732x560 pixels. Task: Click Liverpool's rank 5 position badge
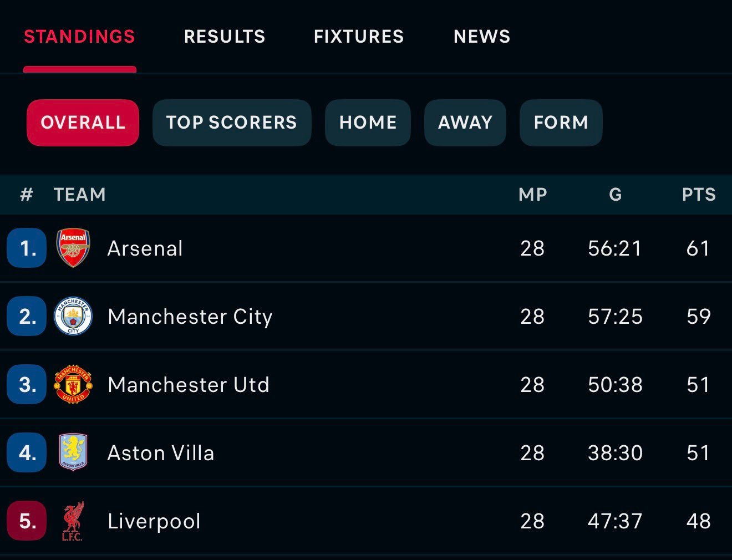coord(27,521)
